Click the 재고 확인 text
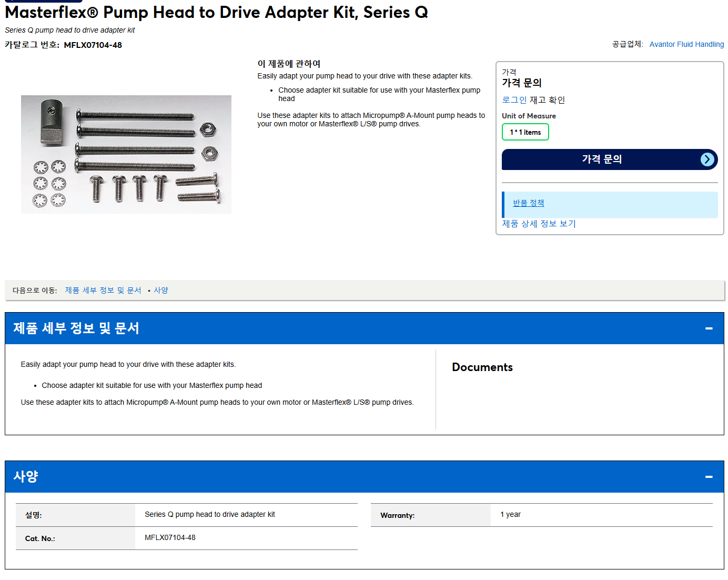This screenshot has width=728, height=580. [x=547, y=100]
